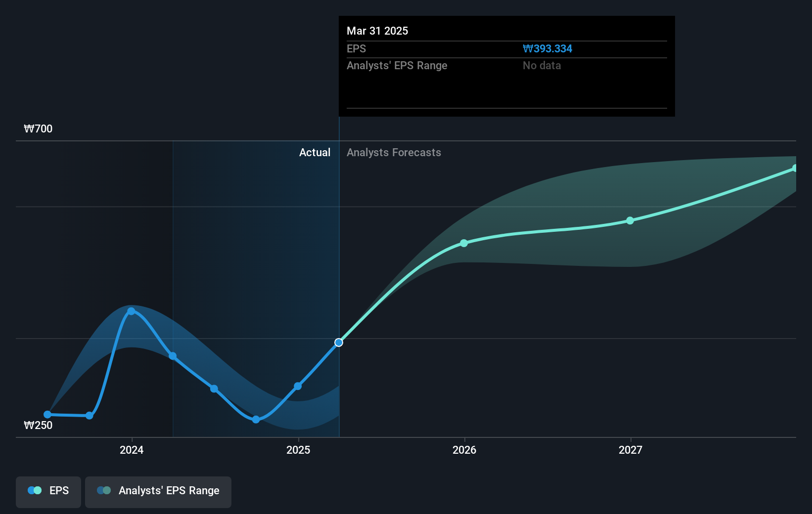
Task: Click the first EPS data point near ₩250
Action: coord(47,415)
